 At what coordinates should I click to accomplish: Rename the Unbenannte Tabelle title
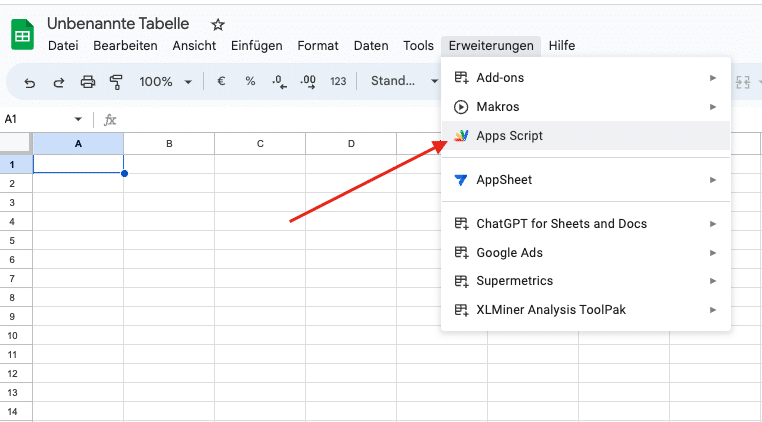118,23
